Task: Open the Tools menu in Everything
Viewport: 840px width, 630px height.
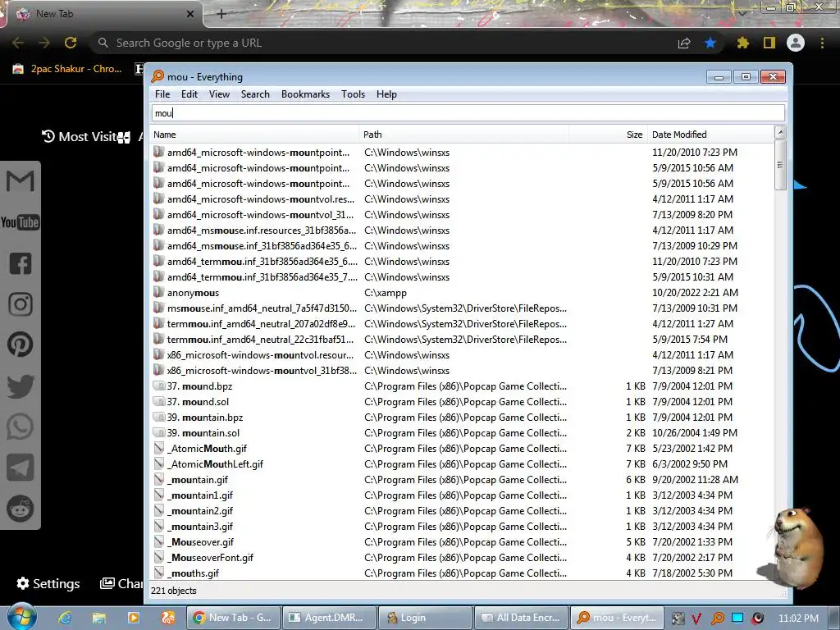Action: click(x=353, y=94)
